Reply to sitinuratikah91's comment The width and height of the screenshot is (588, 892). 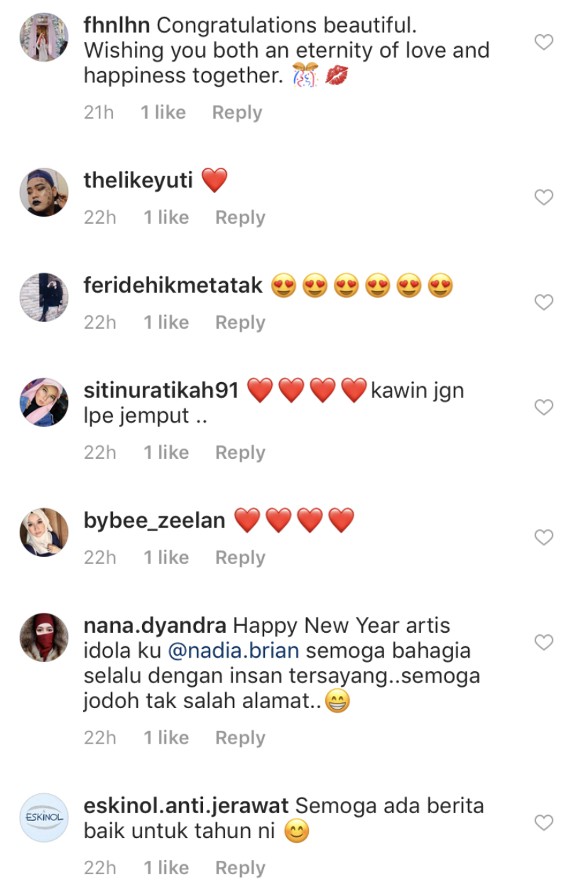click(240, 453)
